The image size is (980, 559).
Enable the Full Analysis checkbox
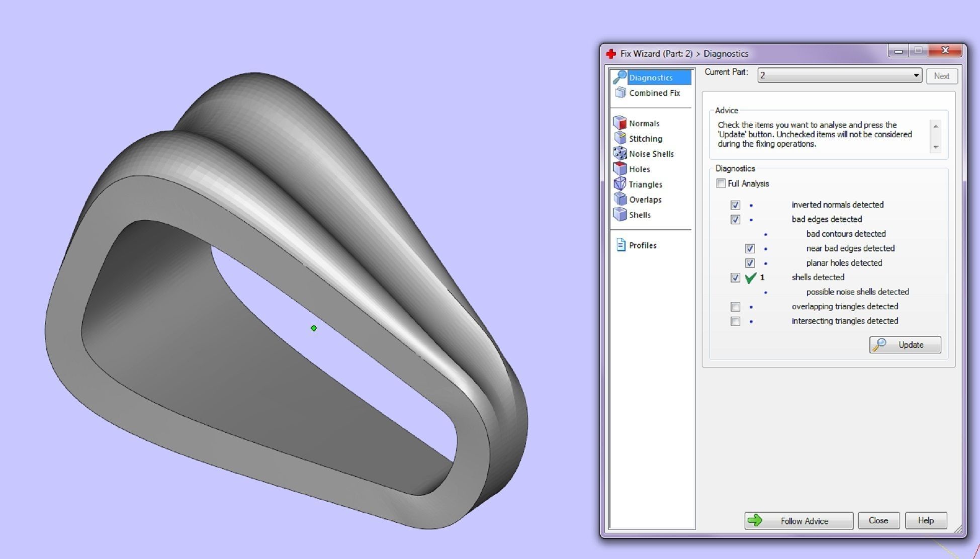(x=721, y=183)
